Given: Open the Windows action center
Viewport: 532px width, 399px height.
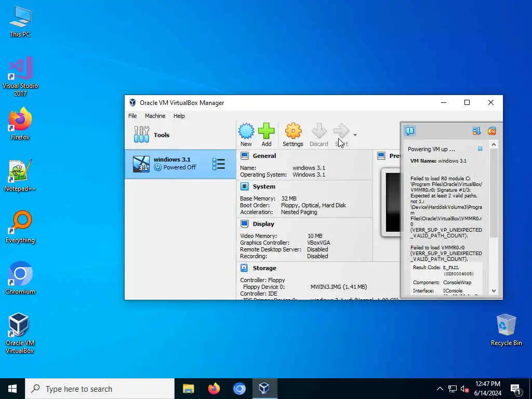Looking at the screenshot, I should tap(516, 389).
